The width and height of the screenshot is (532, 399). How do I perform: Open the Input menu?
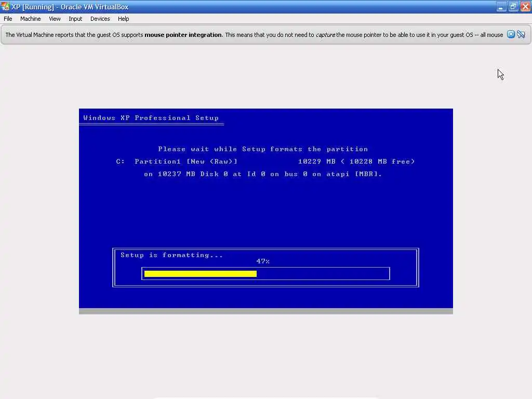click(75, 19)
